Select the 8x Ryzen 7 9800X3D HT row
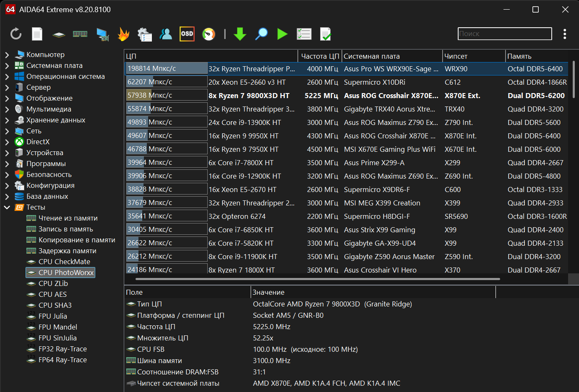This screenshot has height=392, width=579. click(x=347, y=96)
